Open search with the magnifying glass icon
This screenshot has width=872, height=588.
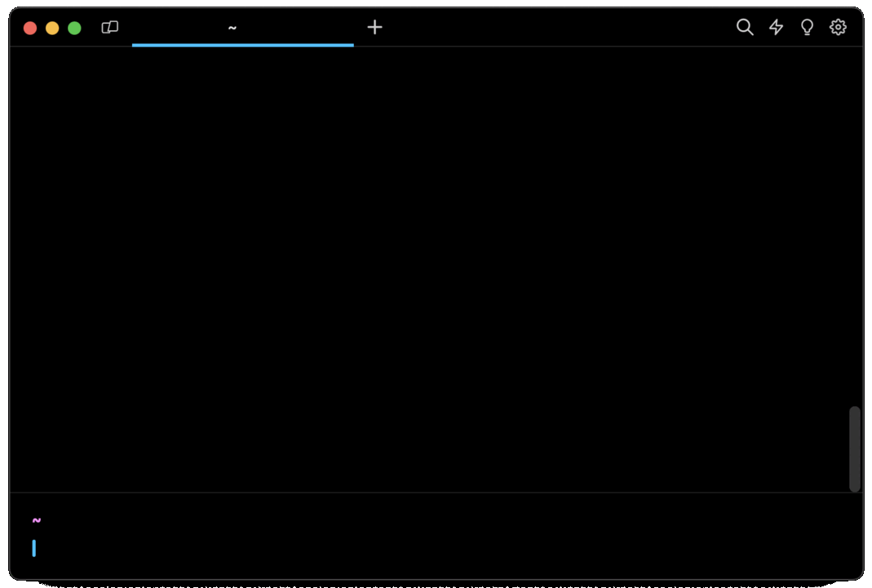pos(744,28)
